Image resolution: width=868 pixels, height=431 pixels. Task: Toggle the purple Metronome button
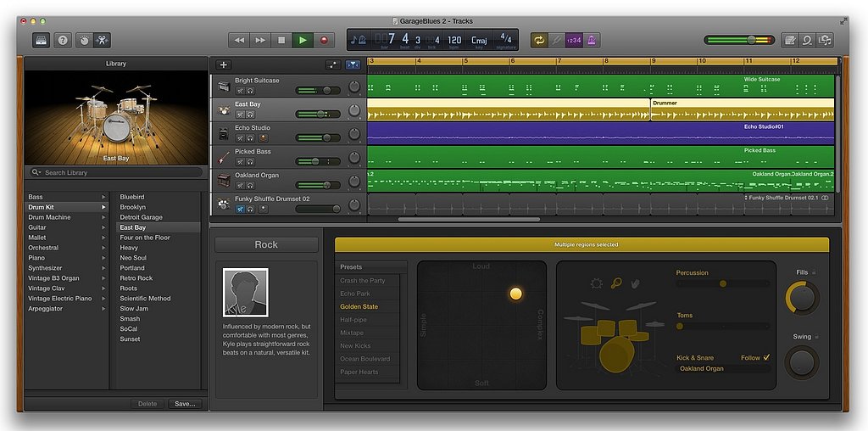591,41
